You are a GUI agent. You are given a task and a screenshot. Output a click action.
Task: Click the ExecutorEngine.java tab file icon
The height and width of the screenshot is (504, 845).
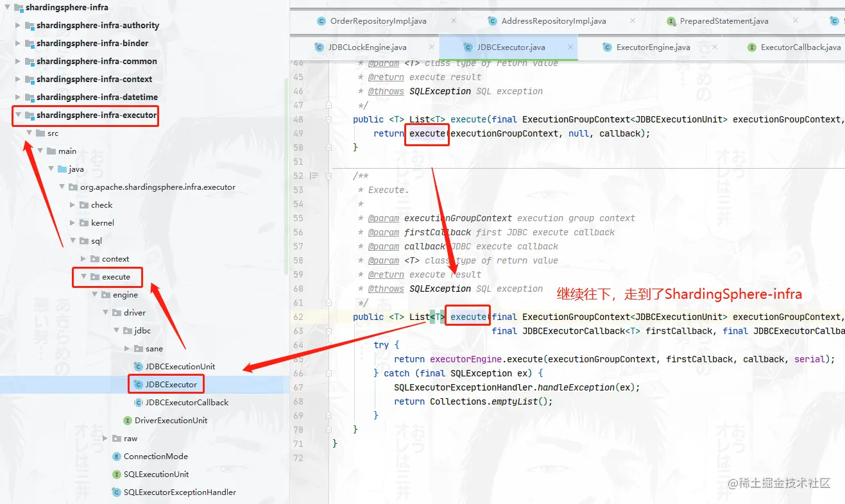point(607,47)
